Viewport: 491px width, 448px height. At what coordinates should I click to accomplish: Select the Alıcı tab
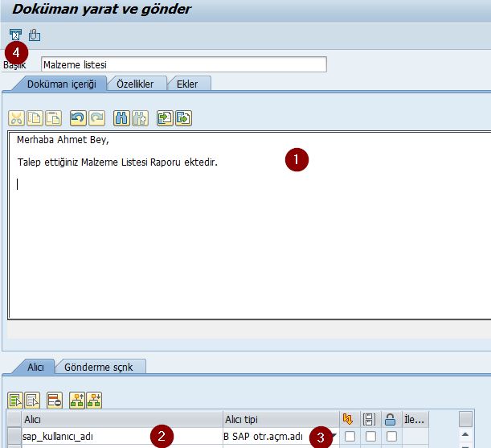pos(35,367)
